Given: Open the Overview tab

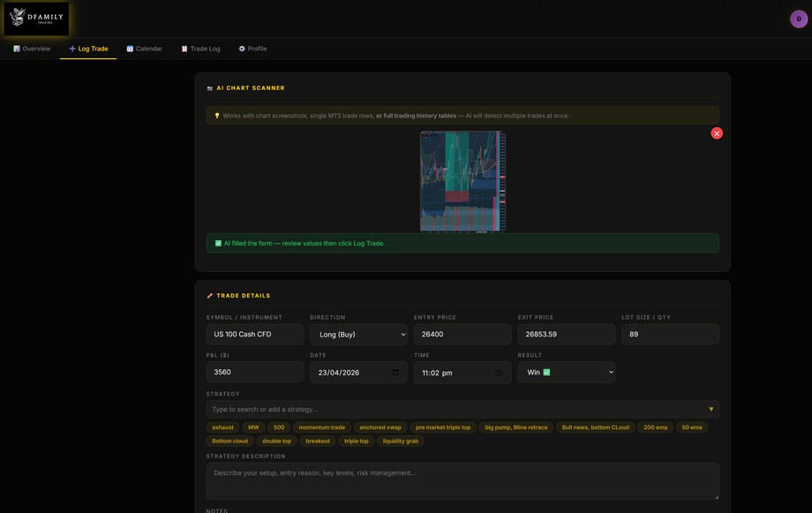Looking at the screenshot, I should 32,49.
